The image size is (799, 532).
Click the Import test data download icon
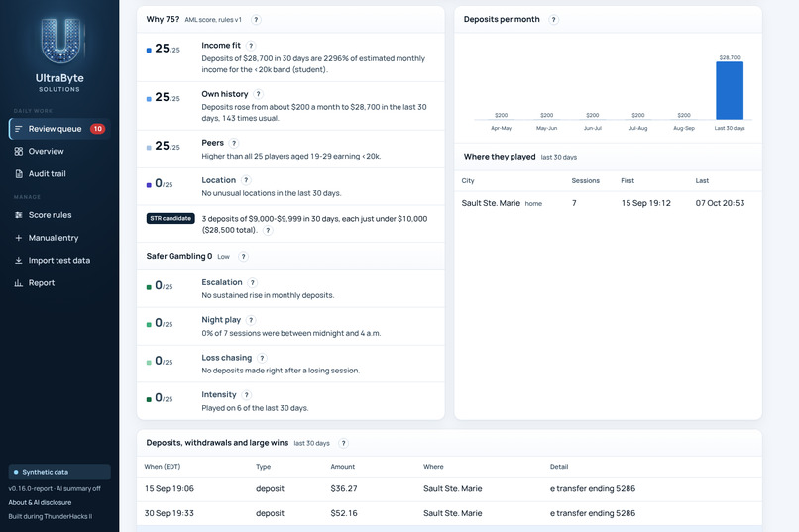pyautogui.click(x=19, y=261)
